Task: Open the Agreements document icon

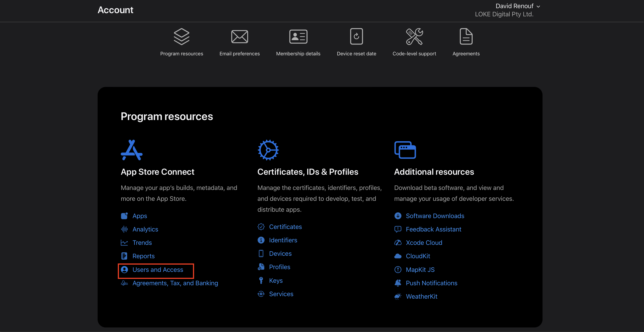Action: [466, 37]
